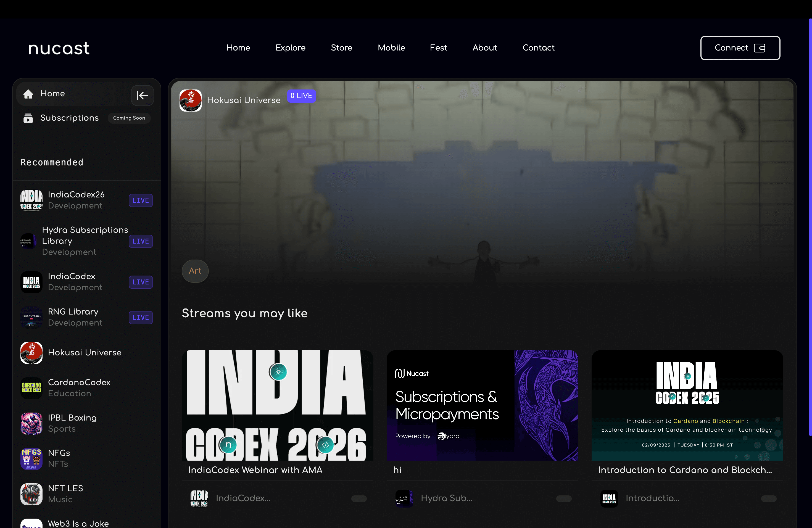Click the grey pill under 'hi' card
Viewport: 812px width, 528px height.
pos(564,499)
